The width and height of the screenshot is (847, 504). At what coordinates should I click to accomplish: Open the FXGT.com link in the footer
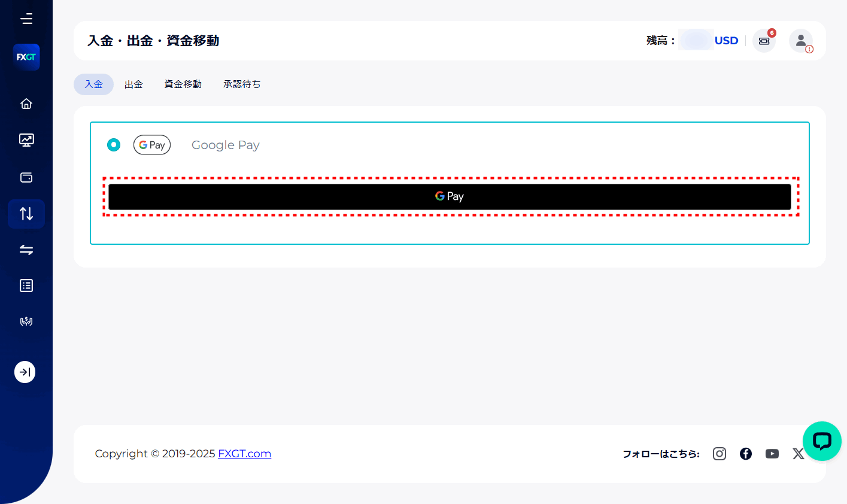pos(244,454)
